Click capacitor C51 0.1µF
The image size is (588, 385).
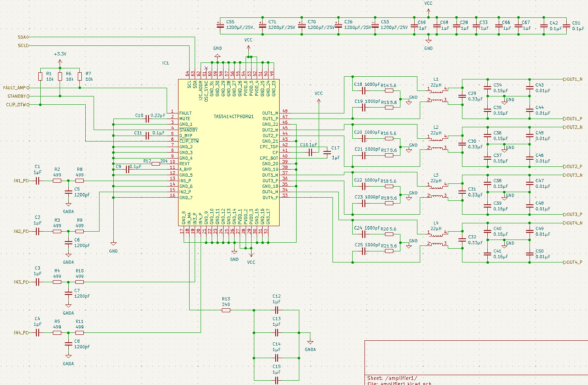click(x=566, y=26)
